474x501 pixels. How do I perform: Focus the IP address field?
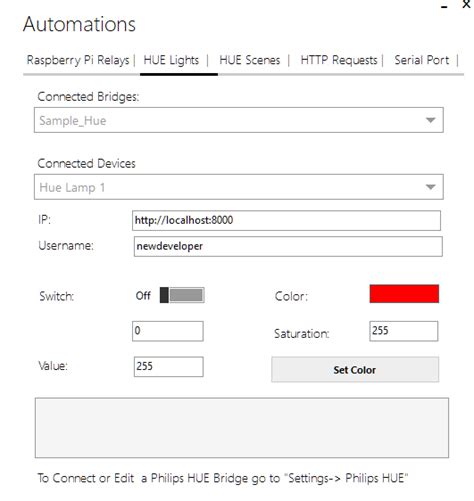tap(286, 220)
